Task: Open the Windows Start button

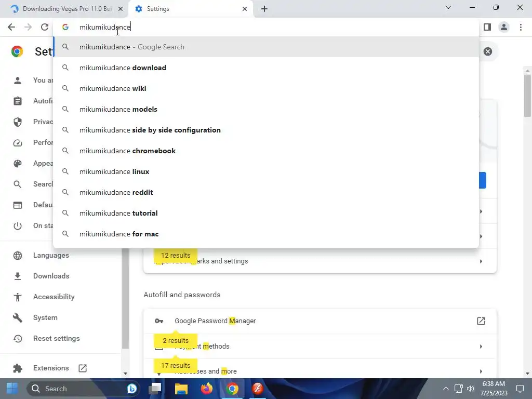Action: [x=12, y=389]
